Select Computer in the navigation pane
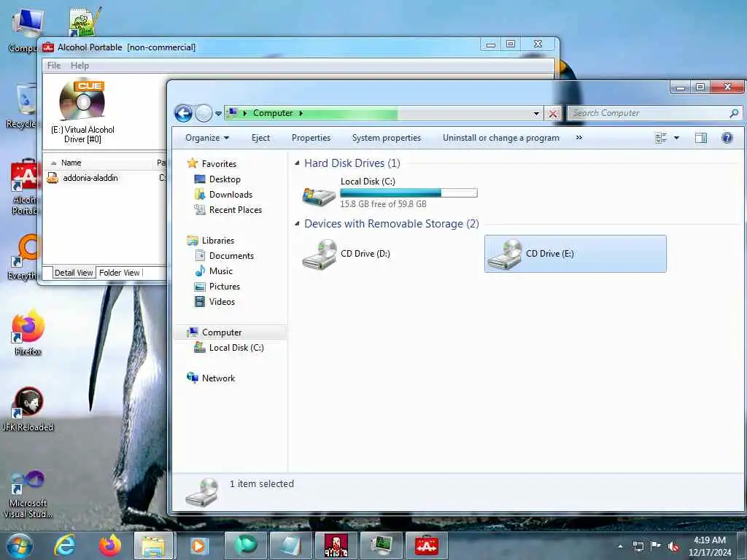The image size is (747, 560). pos(222,332)
